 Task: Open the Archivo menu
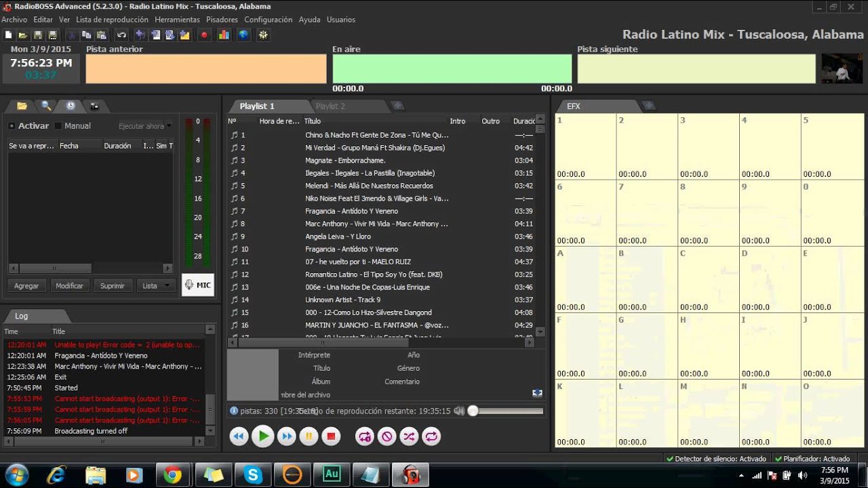[x=14, y=20]
